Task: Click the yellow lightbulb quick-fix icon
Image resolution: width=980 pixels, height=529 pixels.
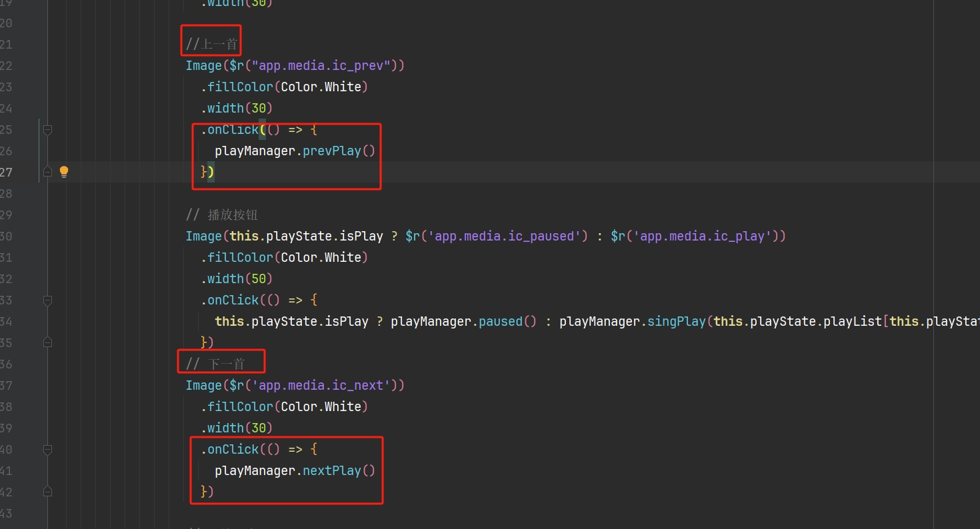Action: pyautogui.click(x=64, y=172)
